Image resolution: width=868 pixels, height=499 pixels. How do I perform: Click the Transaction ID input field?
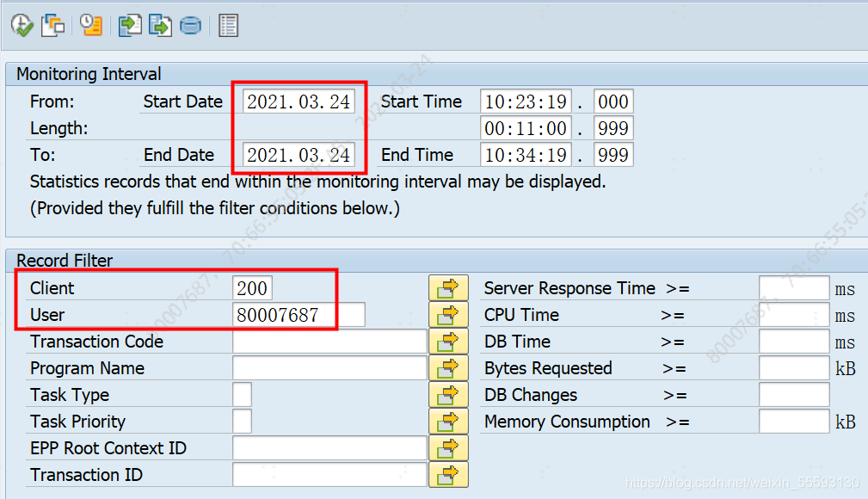(x=330, y=475)
